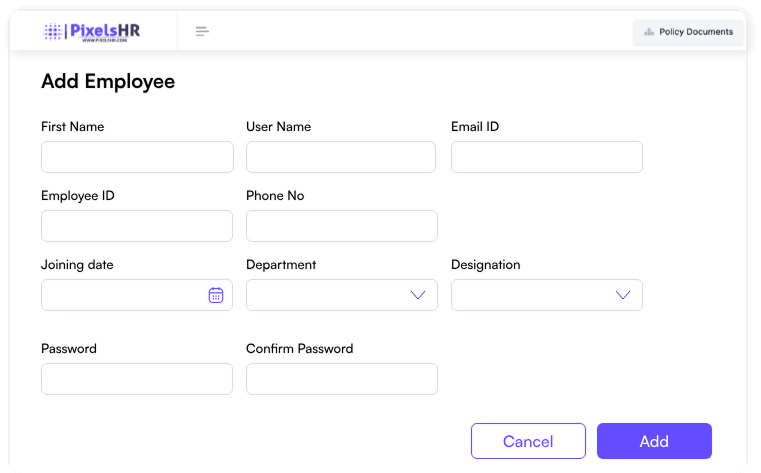The width and height of the screenshot is (761, 473).
Task: Expand the Department dropdown arrow
Action: point(418,295)
